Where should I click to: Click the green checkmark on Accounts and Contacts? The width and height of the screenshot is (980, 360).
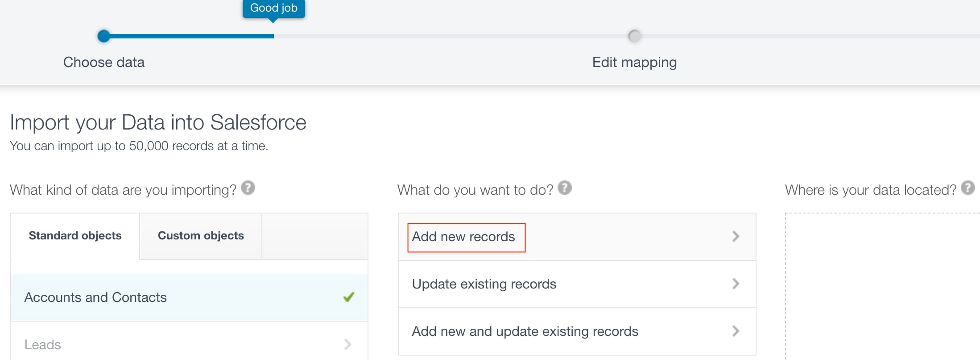point(349,297)
